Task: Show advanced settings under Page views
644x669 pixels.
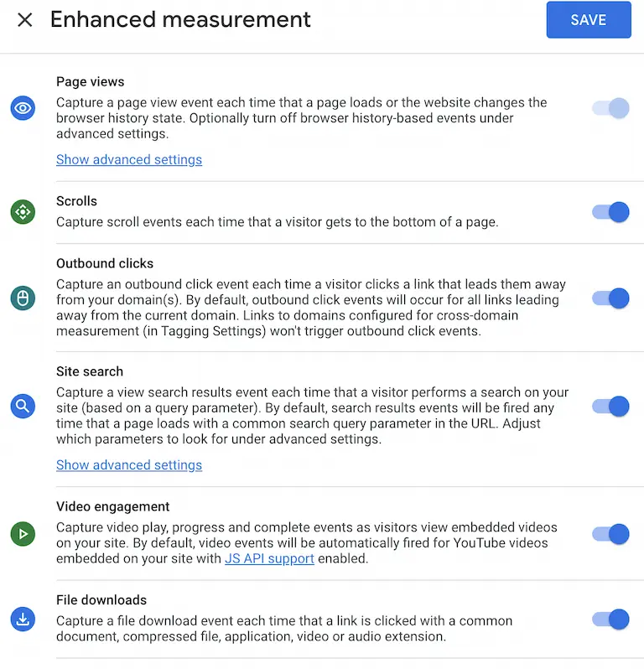Action: pyautogui.click(x=129, y=159)
